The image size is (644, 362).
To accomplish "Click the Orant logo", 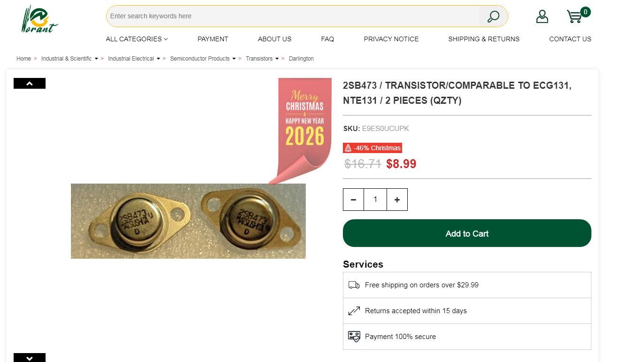I will click(39, 20).
